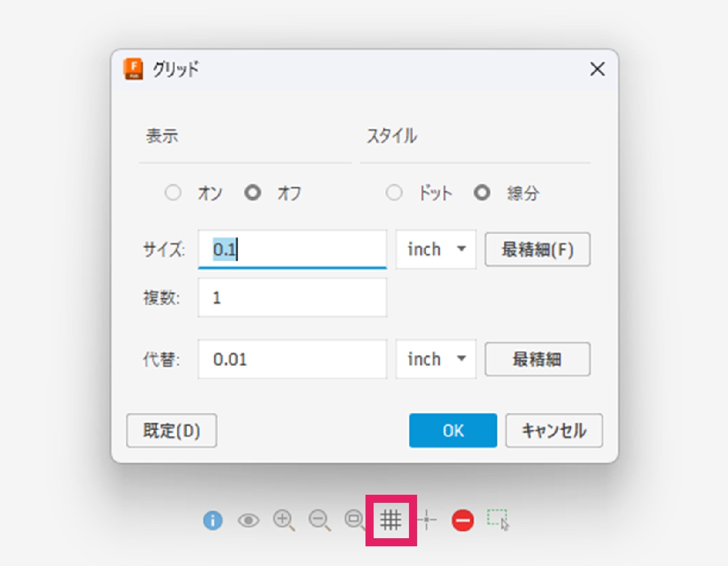Image resolution: width=728 pixels, height=566 pixels.
Task: Click the zoom-to-fit magnifier icon
Action: pos(354,520)
